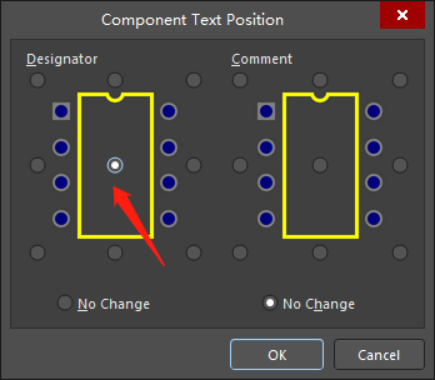Viewport: 435px width, 380px height.
Task: Select Designator center position radio
Action: 115,165
